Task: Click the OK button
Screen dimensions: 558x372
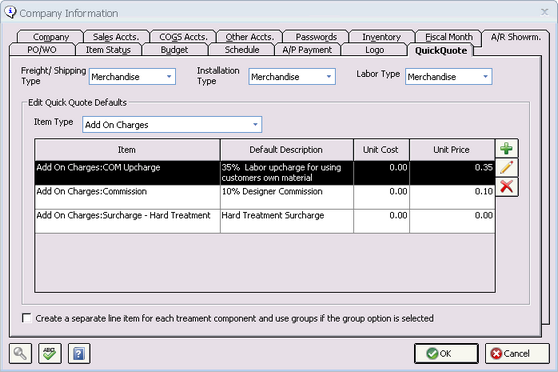Action: click(x=446, y=353)
